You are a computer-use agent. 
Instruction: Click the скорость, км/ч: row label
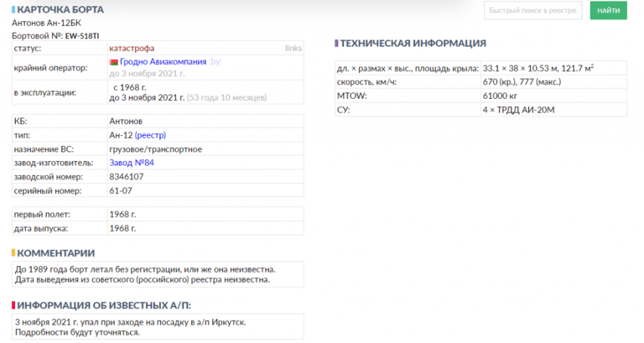[367, 82]
